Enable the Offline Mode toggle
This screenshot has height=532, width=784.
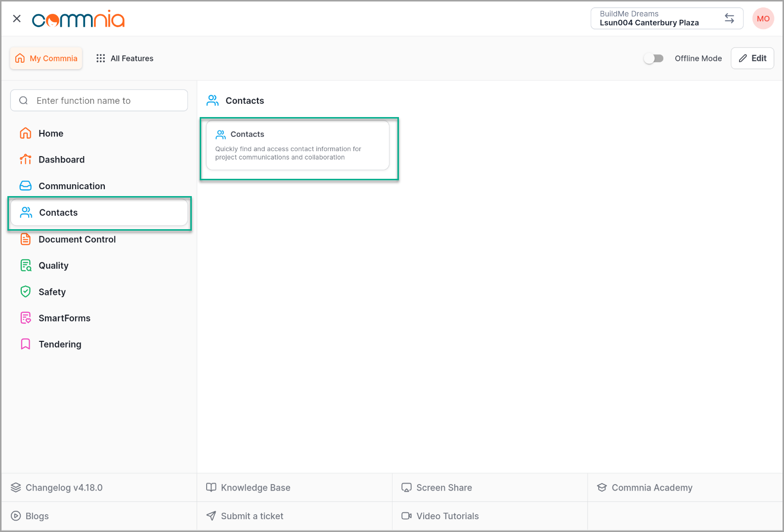[x=653, y=58]
